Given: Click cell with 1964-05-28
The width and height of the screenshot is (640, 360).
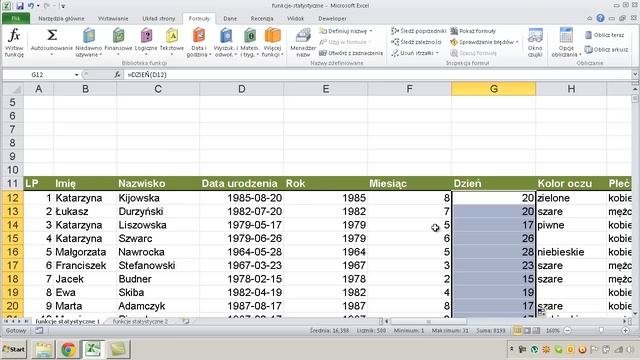Looking at the screenshot, I should (242, 252).
